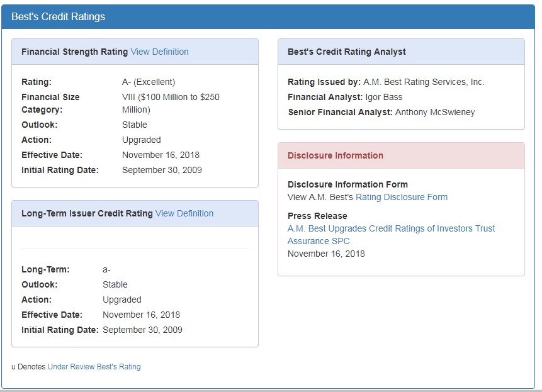Select the a- Long-Term rating value
Screen dimensions: 542x392
pyautogui.click(x=106, y=270)
